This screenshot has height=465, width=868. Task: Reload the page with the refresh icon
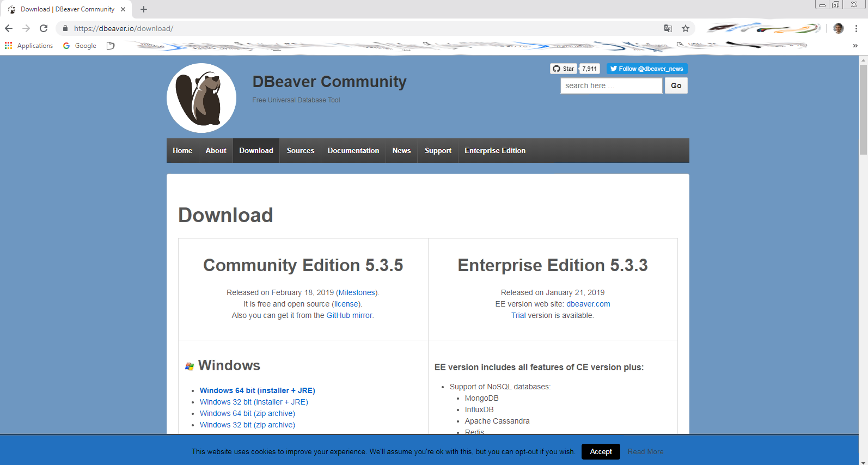coord(44,28)
